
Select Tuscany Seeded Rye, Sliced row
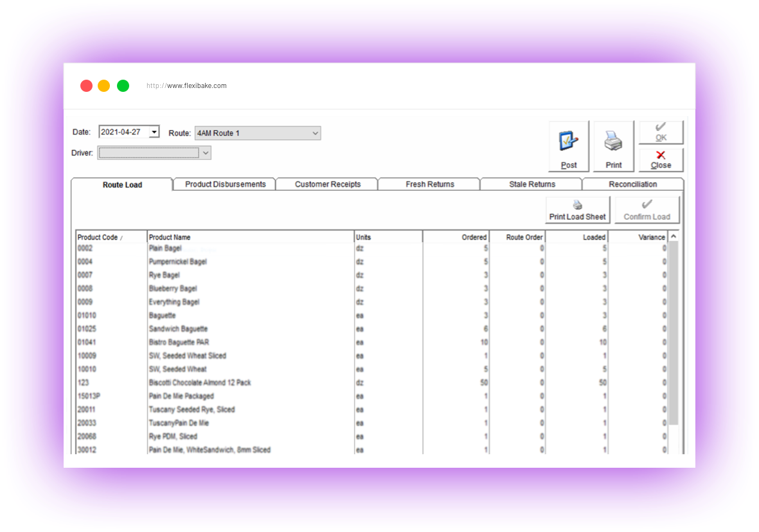371,409
